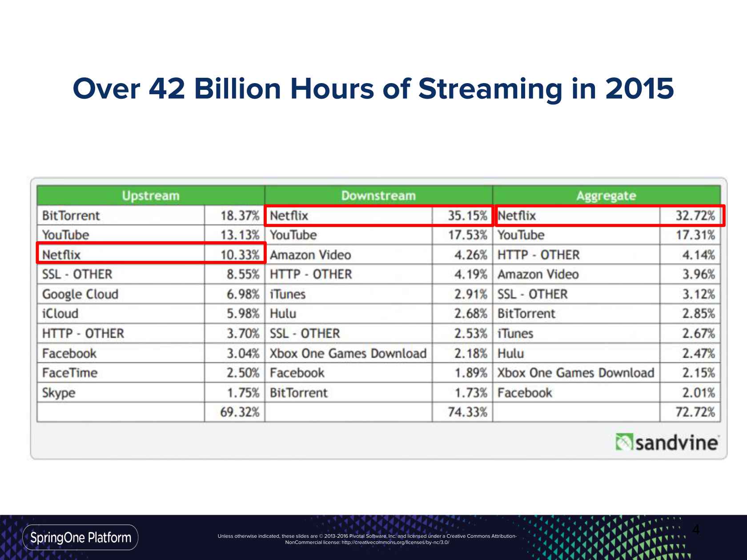Viewport: 747px width, 560px height.
Task: Click Netflix in the Downstream column
Action: pyautogui.click(x=289, y=216)
